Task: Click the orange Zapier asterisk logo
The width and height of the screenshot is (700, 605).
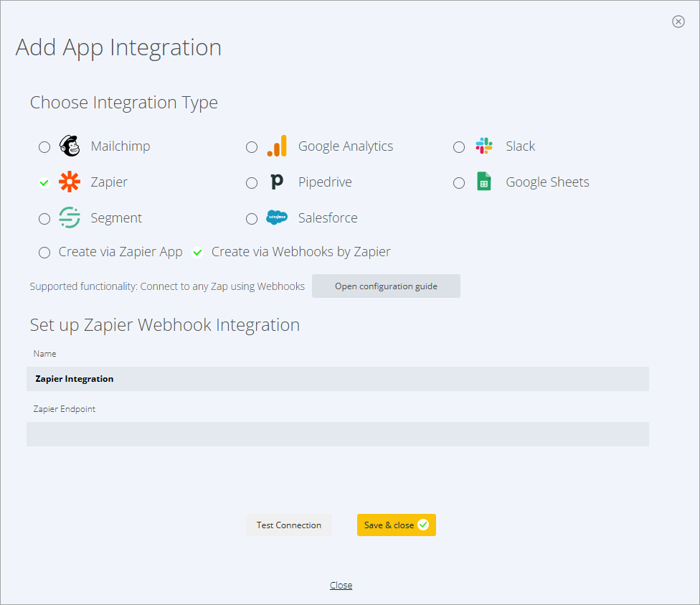Action: (70, 182)
